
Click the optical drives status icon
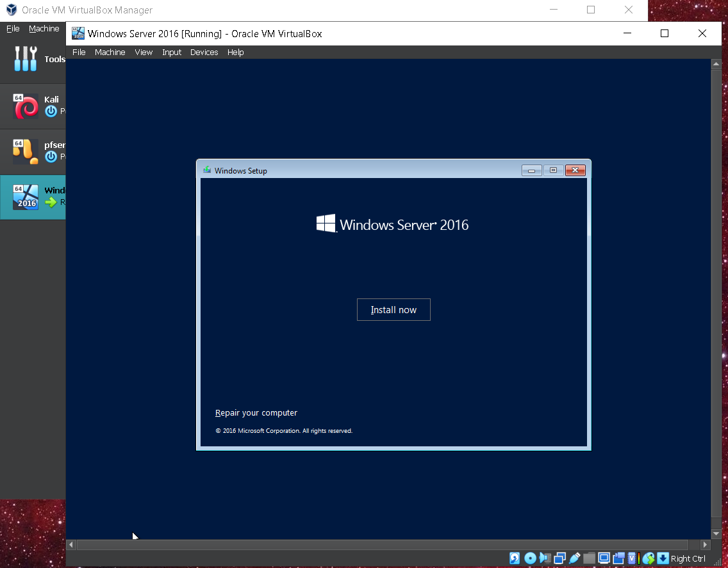click(x=530, y=558)
